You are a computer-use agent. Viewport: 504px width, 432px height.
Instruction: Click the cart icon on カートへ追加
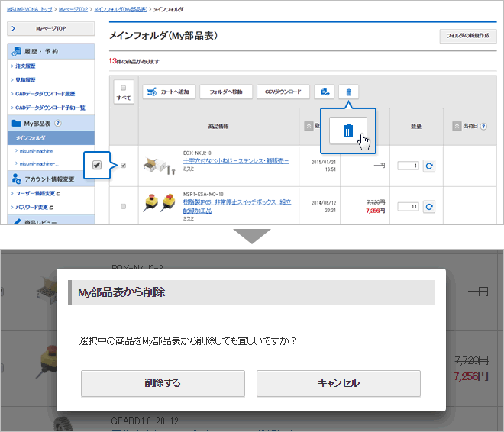pyautogui.click(x=151, y=92)
